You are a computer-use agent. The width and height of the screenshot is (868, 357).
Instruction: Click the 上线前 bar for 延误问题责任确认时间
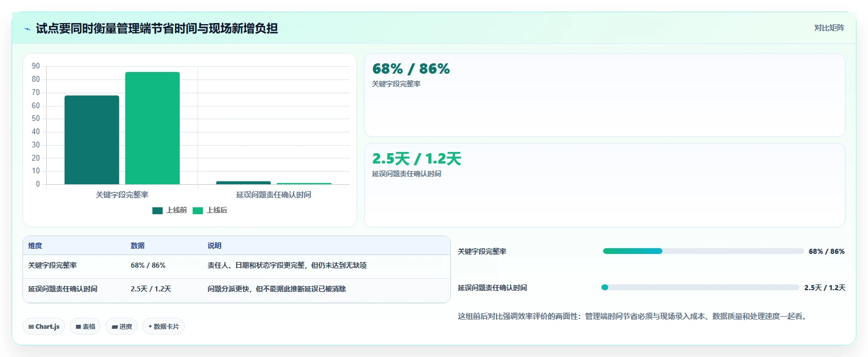[243, 183]
